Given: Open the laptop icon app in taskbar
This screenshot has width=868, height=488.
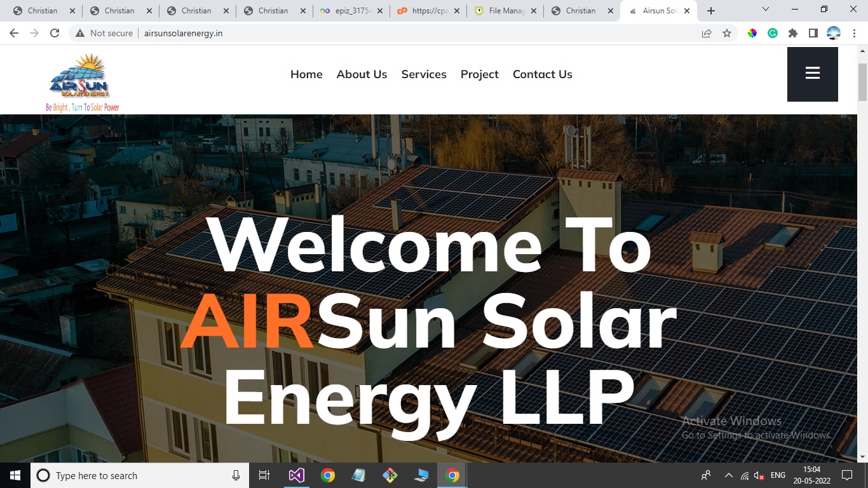Looking at the screenshot, I should point(421,475).
